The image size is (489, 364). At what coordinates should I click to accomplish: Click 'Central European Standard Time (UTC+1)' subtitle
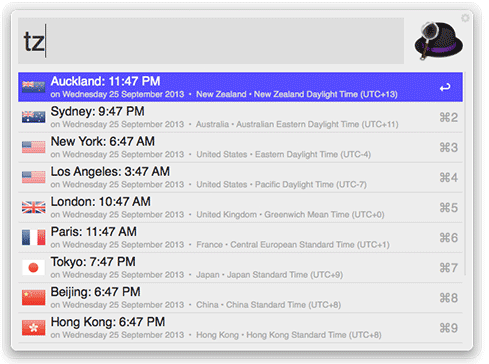click(x=310, y=245)
